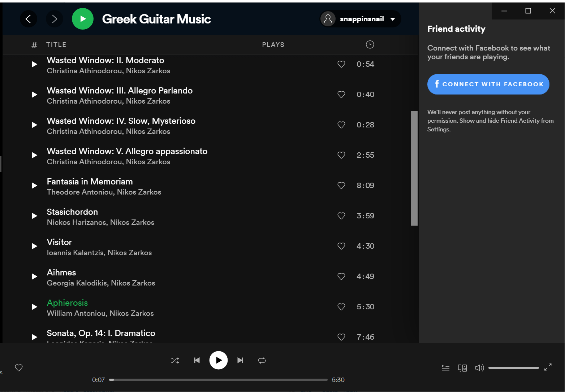Play track Sonata, Op. 14: I. Dramatico
Image resolution: width=565 pixels, height=392 pixels.
34,337
